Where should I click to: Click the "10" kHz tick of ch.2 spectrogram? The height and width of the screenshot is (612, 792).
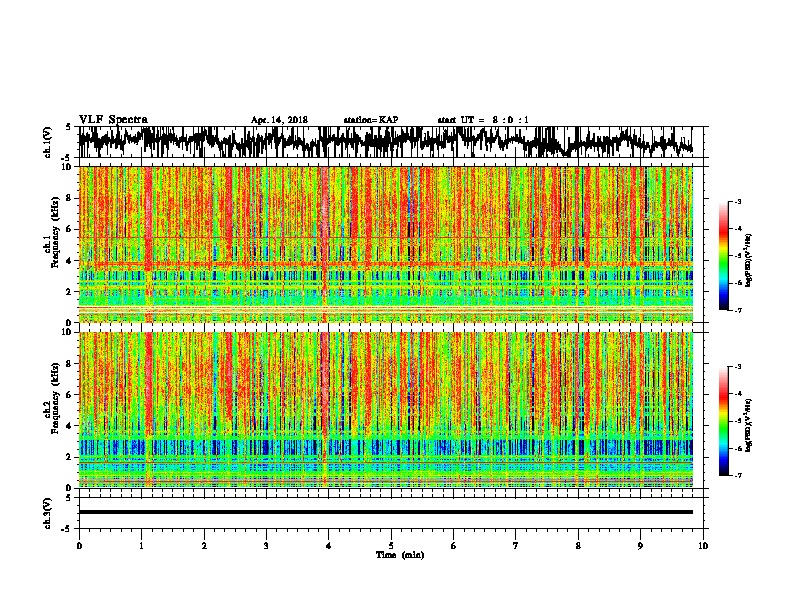click(68, 332)
